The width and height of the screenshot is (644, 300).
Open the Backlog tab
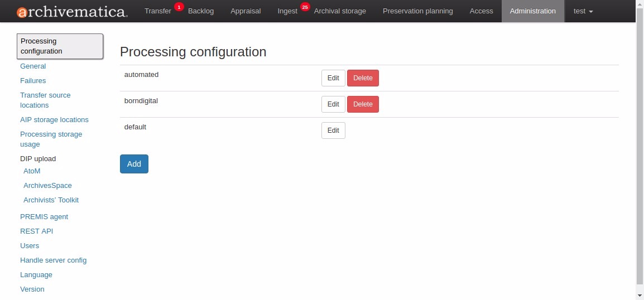pos(201,11)
